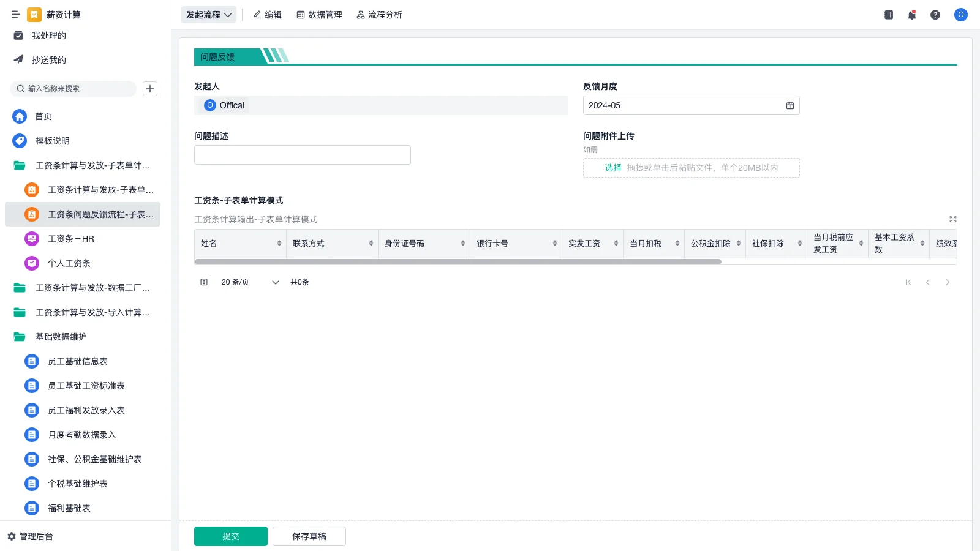
Task: Go to 首页 home icon
Action: (x=20, y=116)
